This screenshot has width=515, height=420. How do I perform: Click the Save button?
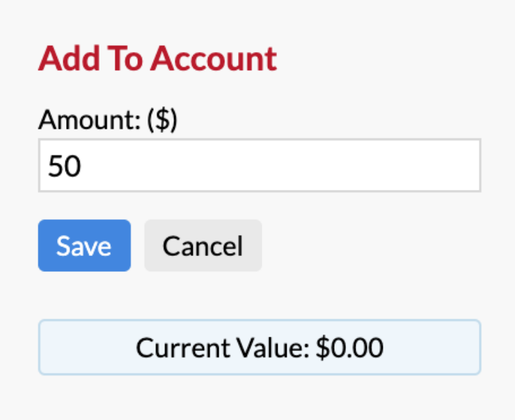tap(84, 245)
